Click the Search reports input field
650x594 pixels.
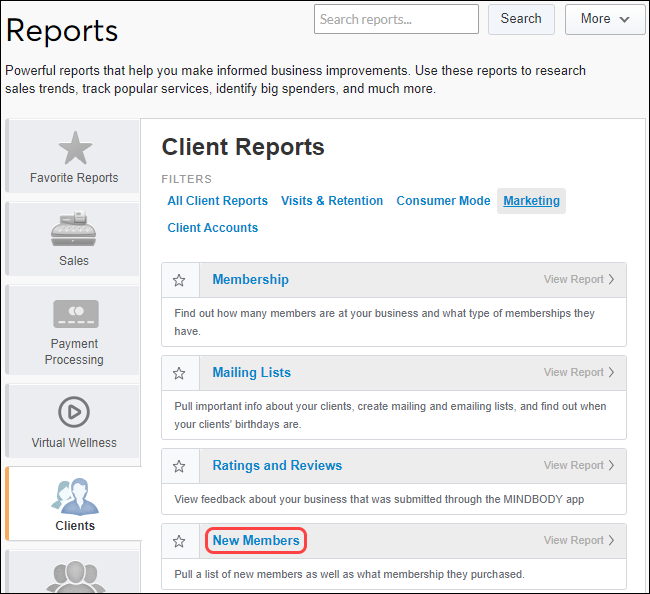click(396, 19)
